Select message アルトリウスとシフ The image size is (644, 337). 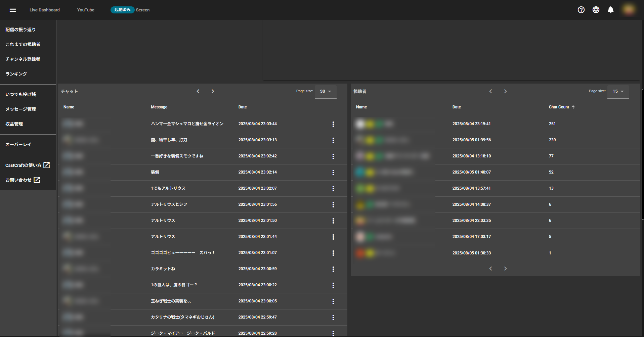coord(169,204)
